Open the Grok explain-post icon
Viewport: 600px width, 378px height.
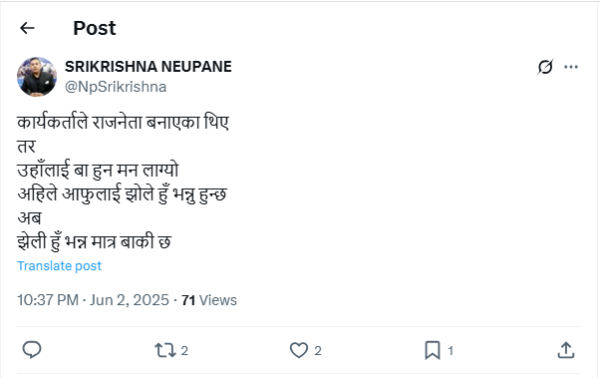(545, 67)
